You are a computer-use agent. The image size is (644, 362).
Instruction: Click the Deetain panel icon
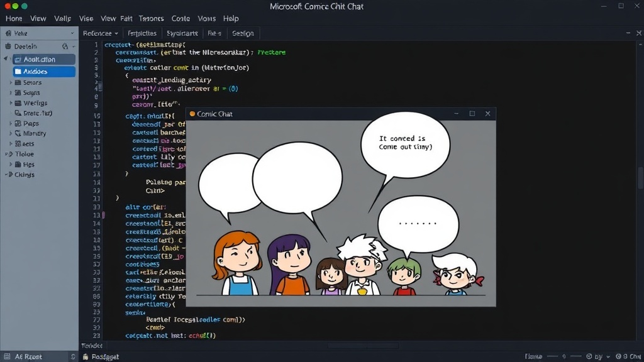coord(8,47)
